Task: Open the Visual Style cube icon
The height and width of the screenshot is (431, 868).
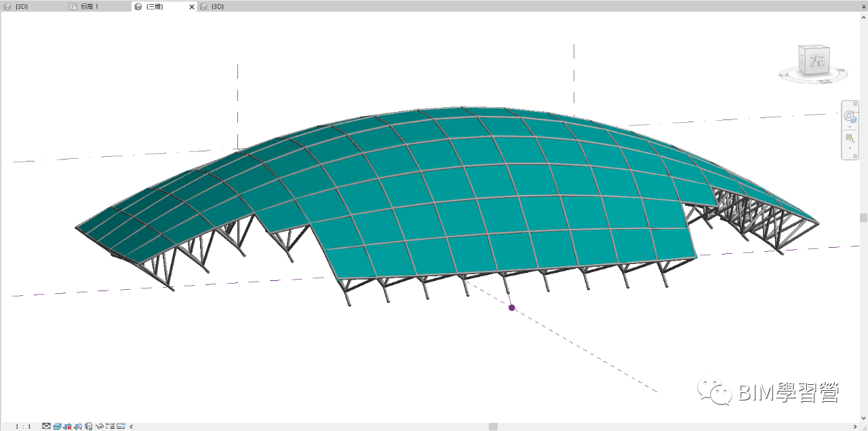Action: [58, 426]
